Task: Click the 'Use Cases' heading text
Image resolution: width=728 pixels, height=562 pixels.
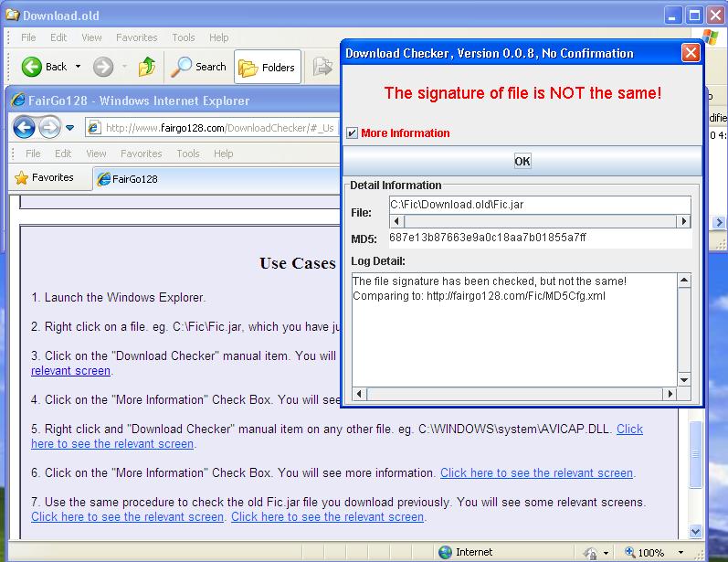Action: click(298, 263)
